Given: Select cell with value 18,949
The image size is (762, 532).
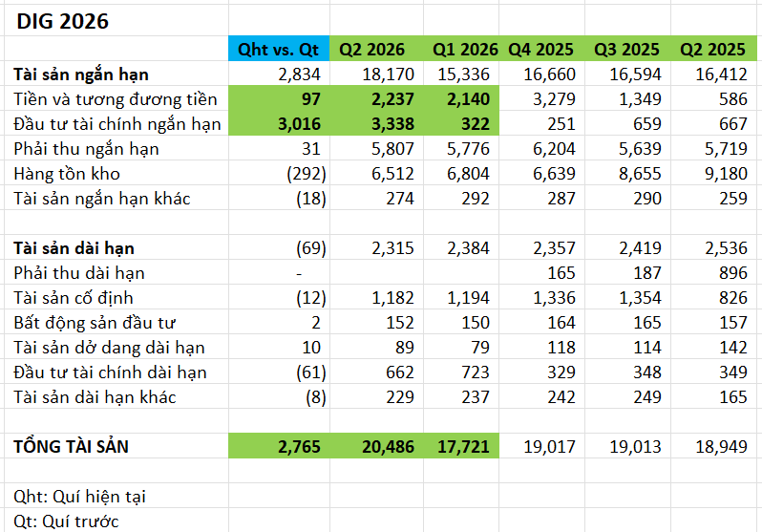Looking at the screenshot, I should click(x=714, y=446).
